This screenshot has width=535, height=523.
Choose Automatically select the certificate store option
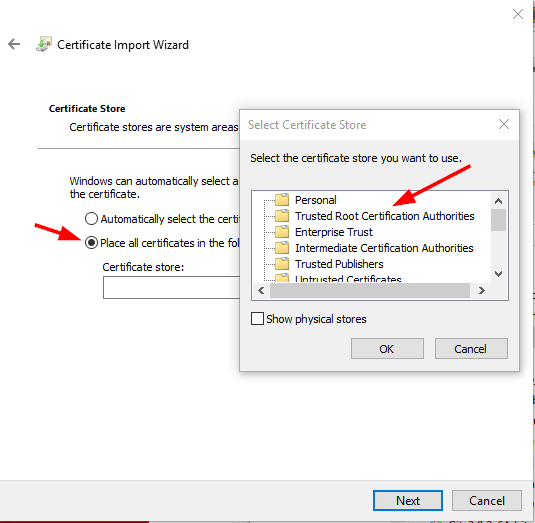click(91, 219)
